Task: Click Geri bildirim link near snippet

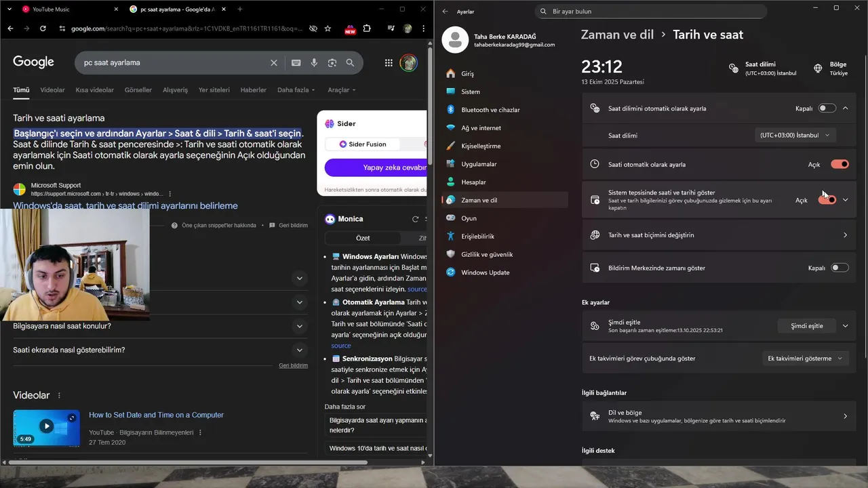Action: (293, 225)
